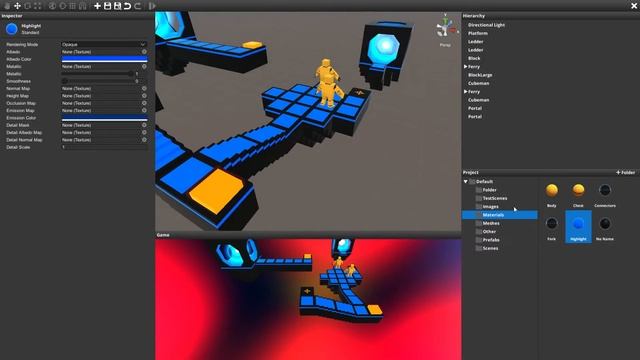
Task: Select Platform in Hierarchy
Action: (478, 33)
